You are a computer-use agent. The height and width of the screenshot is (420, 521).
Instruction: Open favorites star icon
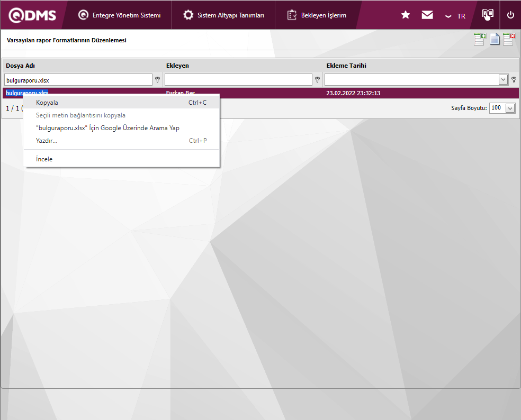(x=406, y=15)
